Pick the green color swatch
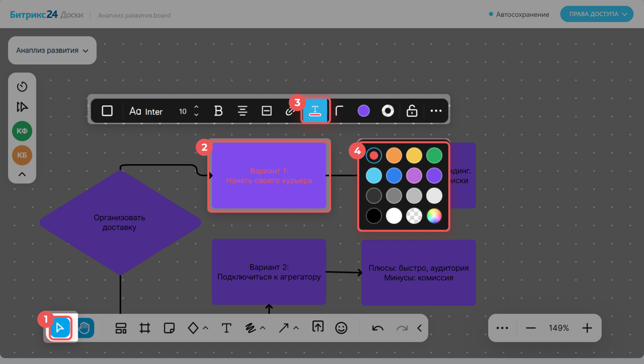 pos(434,156)
